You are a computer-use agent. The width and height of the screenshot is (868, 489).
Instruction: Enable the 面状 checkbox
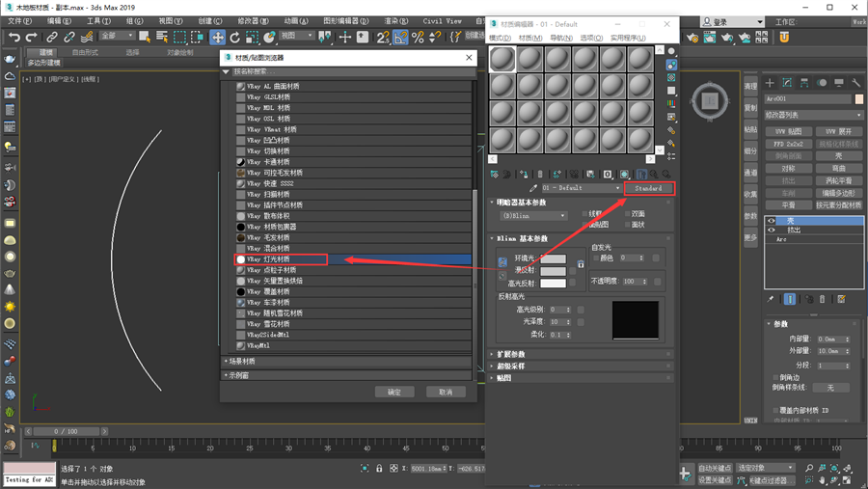pos(628,225)
